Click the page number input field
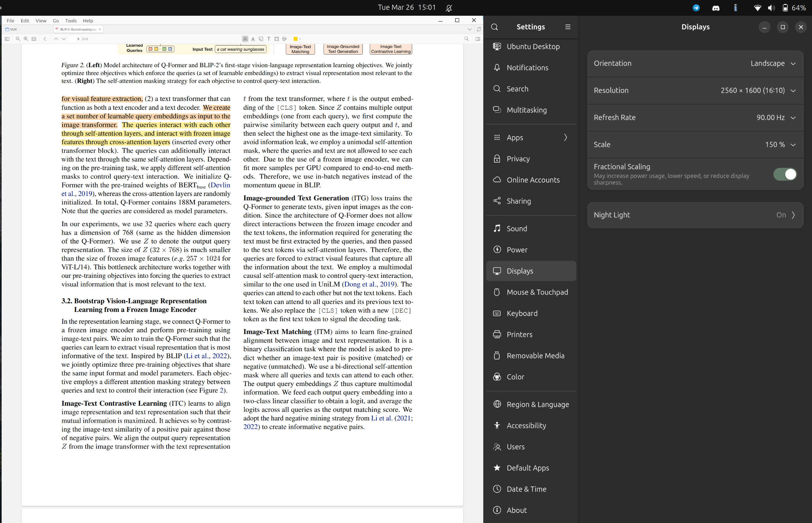 pyautogui.click(x=75, y=39)
